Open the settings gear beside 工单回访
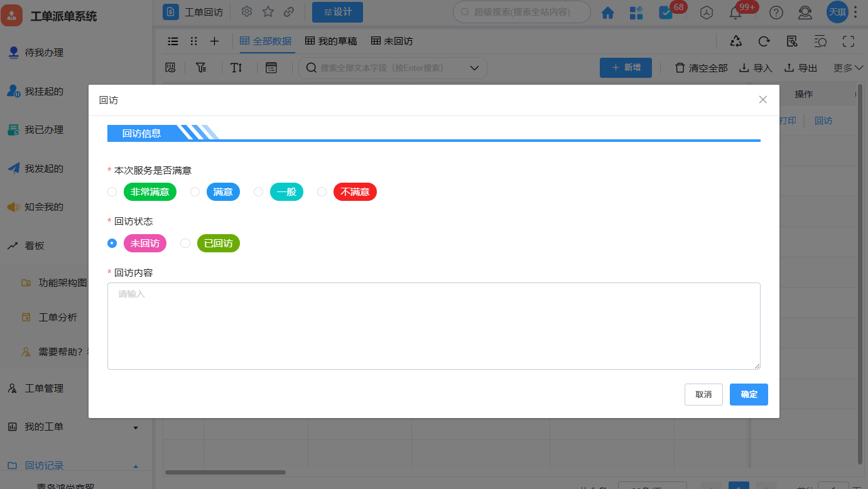Viewport: 868px width, 489px height. [x=247, y=11]
